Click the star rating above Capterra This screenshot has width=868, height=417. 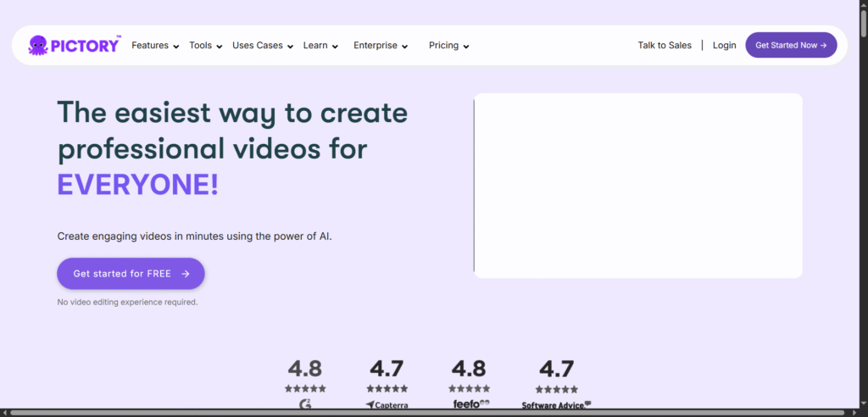click(387, 389)
